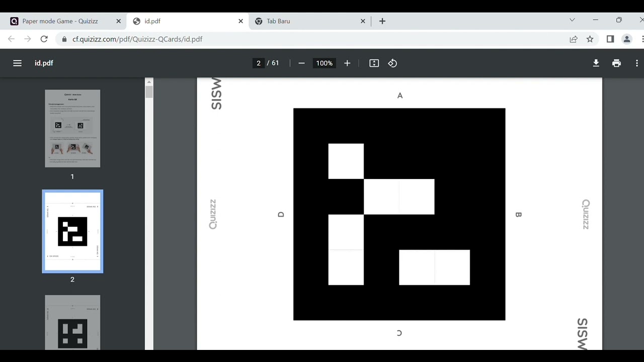Click the letter B beside the QR card
Screen dimensions: 644x362
click(518, 215)
